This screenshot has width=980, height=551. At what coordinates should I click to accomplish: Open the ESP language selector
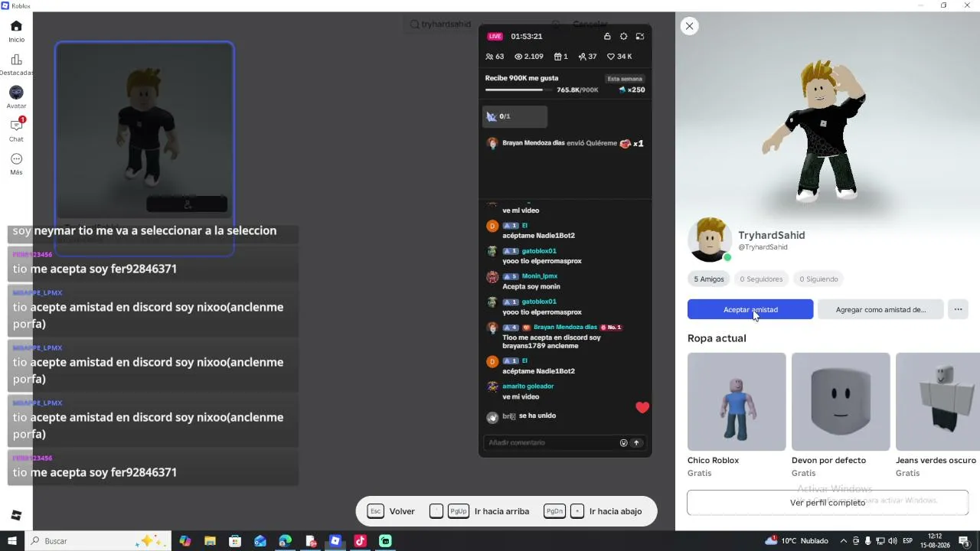tap(908, 541)
